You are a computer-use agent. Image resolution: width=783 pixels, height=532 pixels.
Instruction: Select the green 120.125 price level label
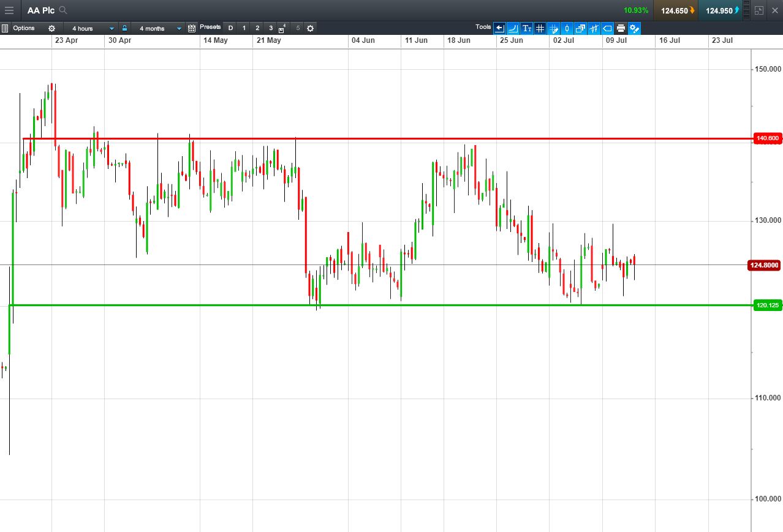click(x=767, y=305)
